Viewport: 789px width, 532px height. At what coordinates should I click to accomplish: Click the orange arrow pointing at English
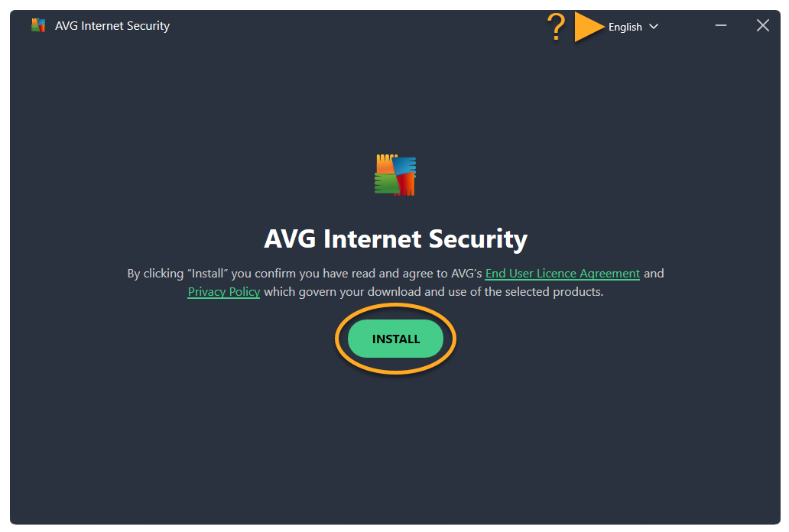click(x=589, y=27)
